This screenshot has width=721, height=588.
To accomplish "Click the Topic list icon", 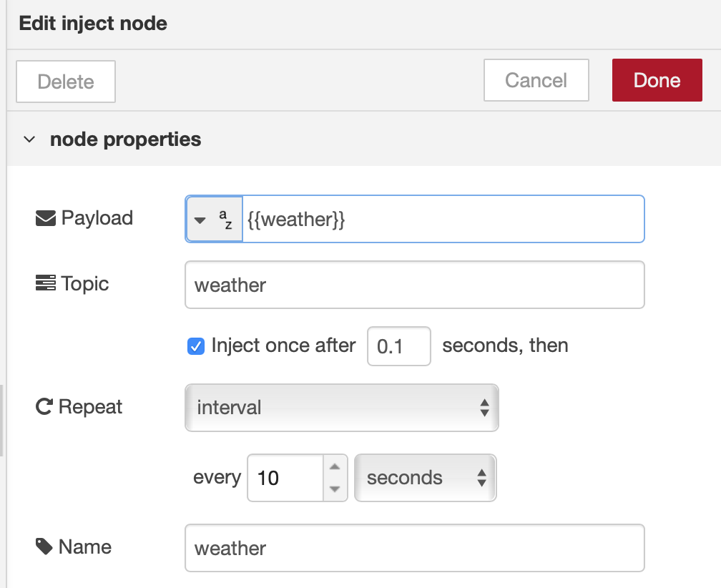I will pyautogui.click(x=44, y=283).
